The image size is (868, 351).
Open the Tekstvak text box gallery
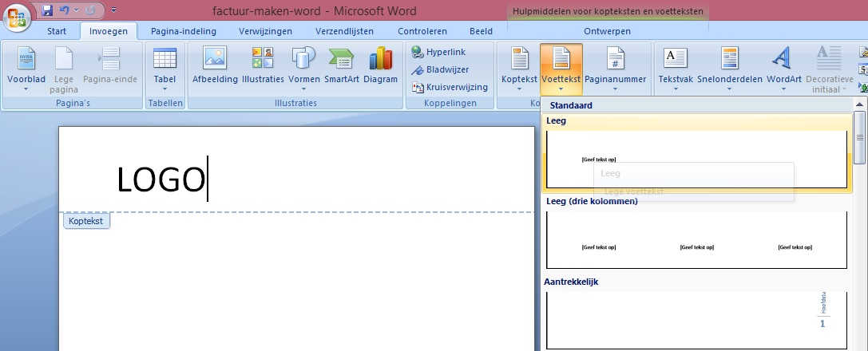tap(676, 69)
